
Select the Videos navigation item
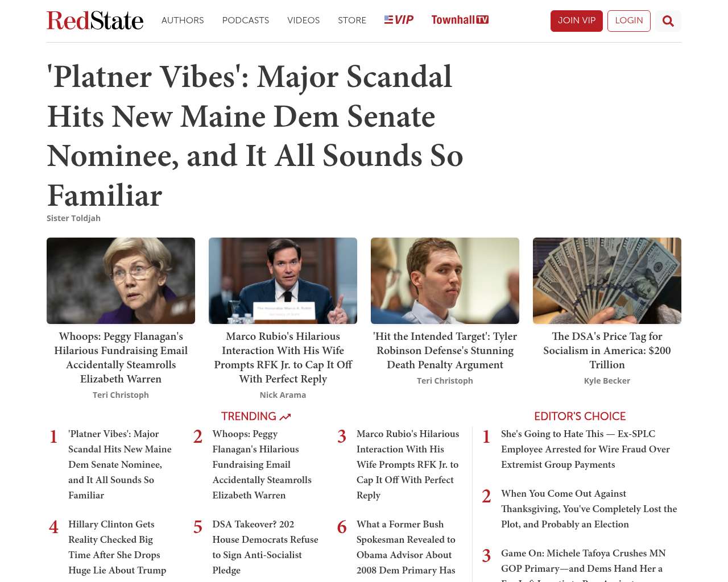[303, 20]
